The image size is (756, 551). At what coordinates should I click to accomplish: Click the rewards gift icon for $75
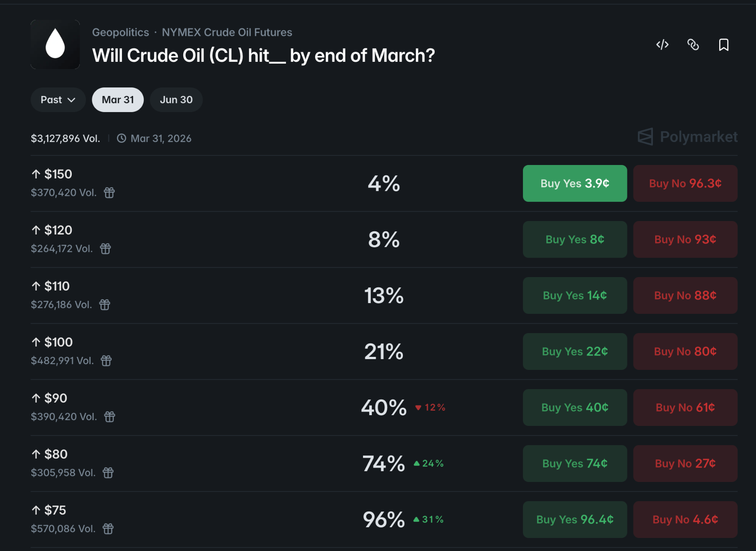click(108, 529)
